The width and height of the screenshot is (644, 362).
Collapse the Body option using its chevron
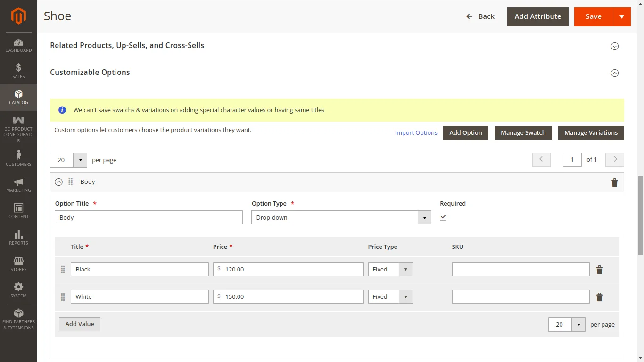click(x=58, y=182)
